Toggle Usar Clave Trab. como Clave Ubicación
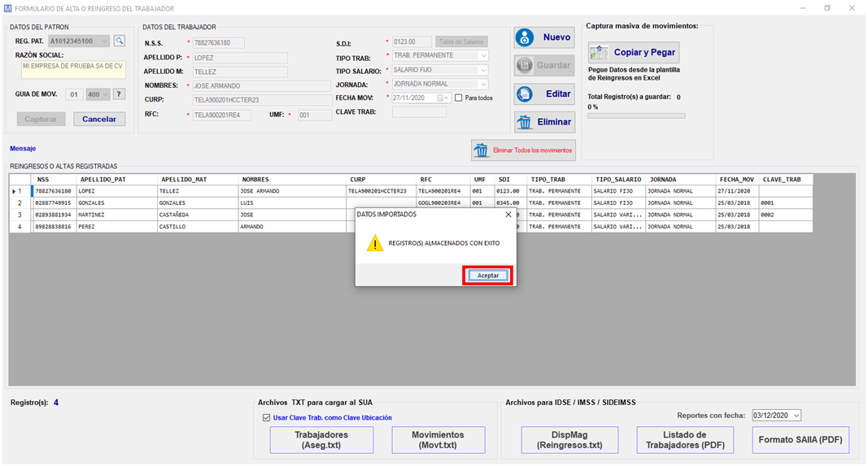Image resolution: width=868 pixels, height=466 pixels. pos(266,418)
